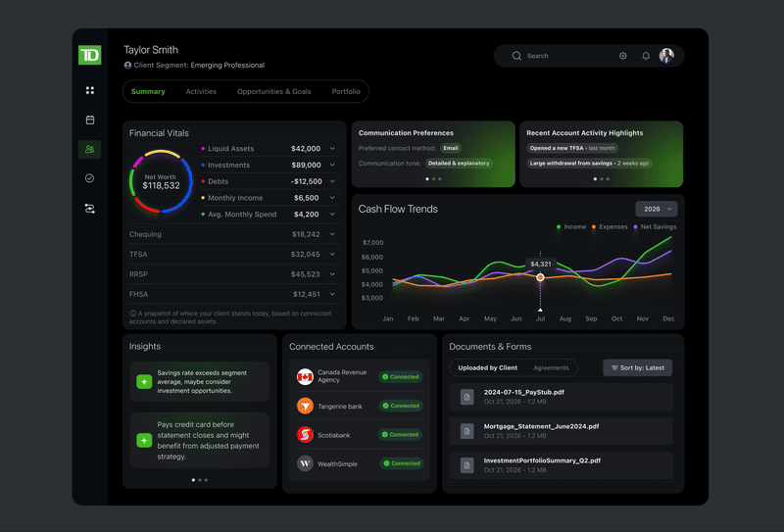
Task: Click the sort lines icon in Sort by button
Action: (614, 368)
